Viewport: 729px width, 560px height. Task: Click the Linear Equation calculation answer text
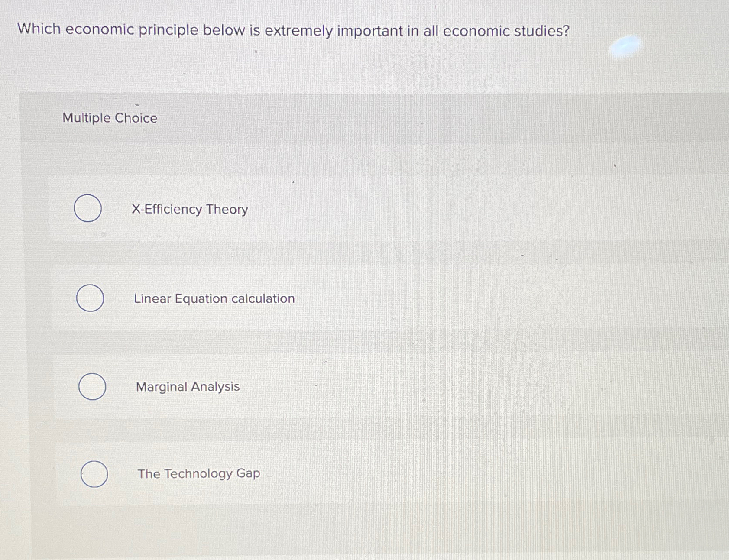pyautogui.click(x=214, y=298)
